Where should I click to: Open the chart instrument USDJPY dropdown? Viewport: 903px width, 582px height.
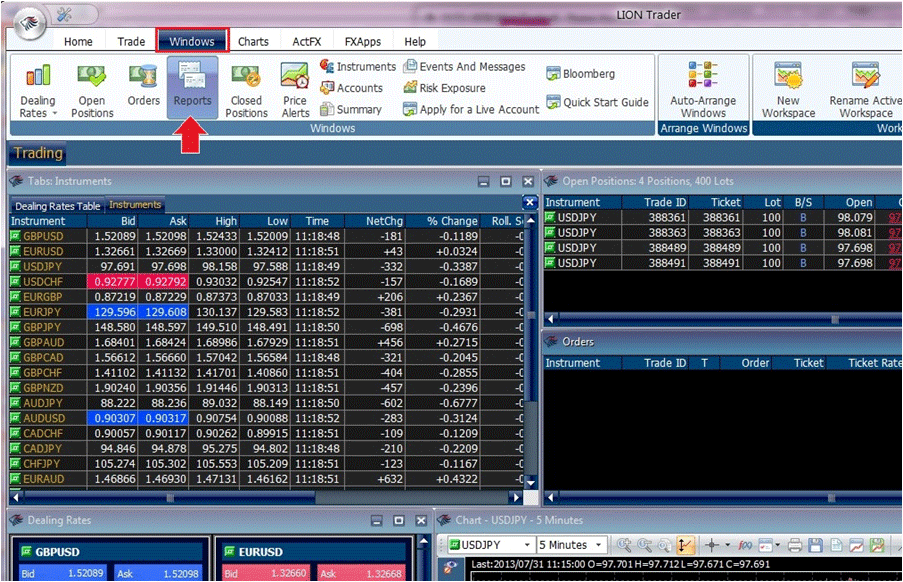tap(527, 545)
